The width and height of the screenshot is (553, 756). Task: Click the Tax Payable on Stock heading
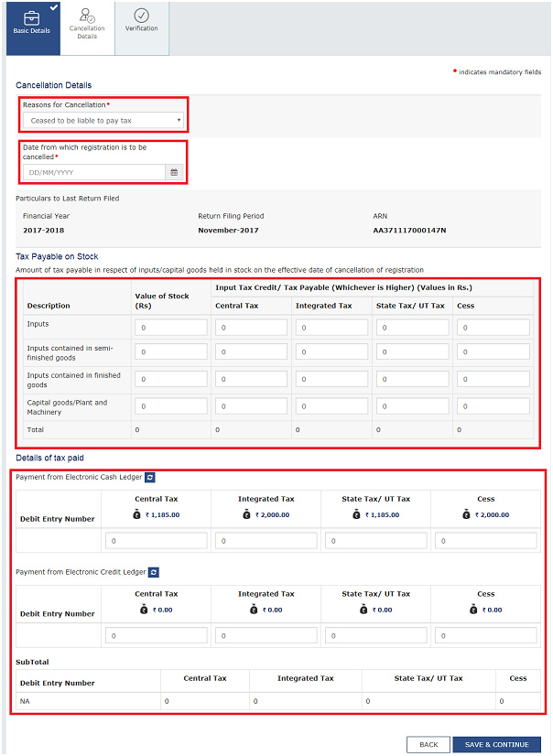coord(57,256)
